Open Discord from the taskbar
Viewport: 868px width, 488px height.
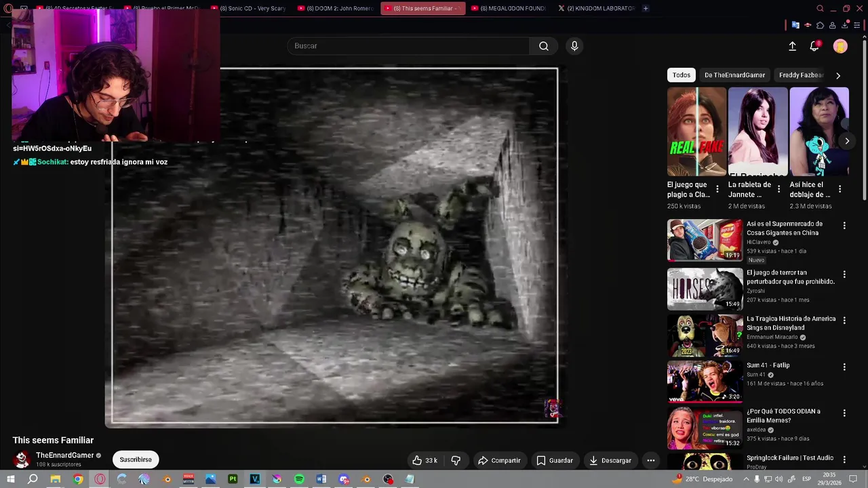coord(344,479)
